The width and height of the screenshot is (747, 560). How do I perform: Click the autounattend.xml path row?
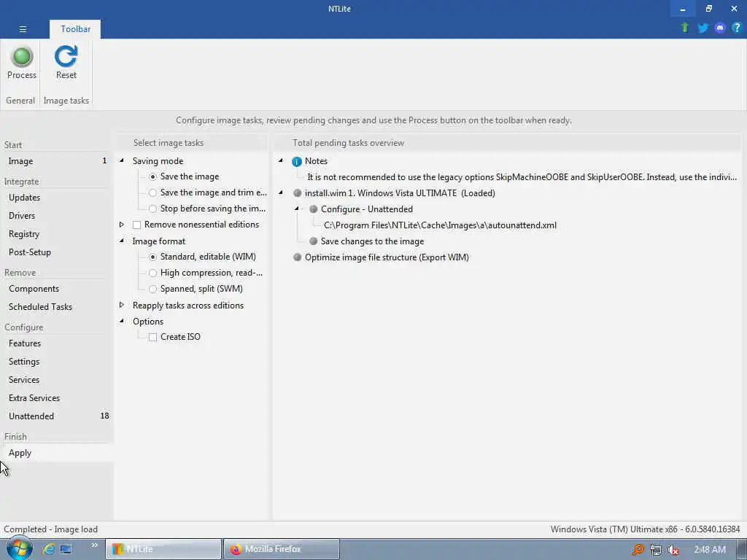point(440,225)
